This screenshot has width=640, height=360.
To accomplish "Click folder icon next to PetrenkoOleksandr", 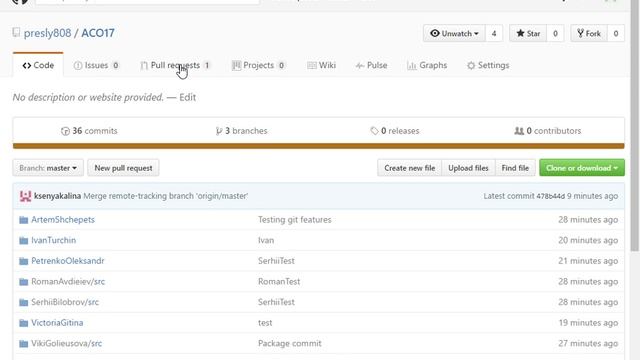I will tap(24, 261).
